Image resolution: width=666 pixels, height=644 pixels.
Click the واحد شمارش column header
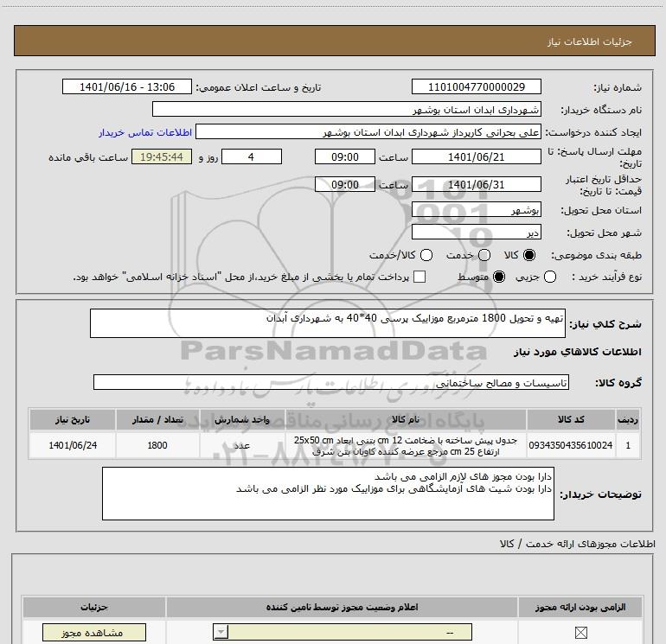click(x=242, y=419)
